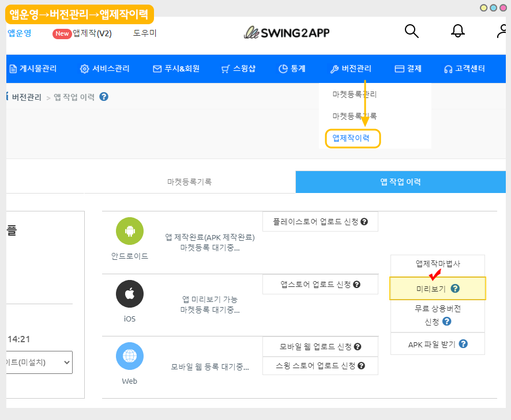Click the Android platform icon

(130, 232)
